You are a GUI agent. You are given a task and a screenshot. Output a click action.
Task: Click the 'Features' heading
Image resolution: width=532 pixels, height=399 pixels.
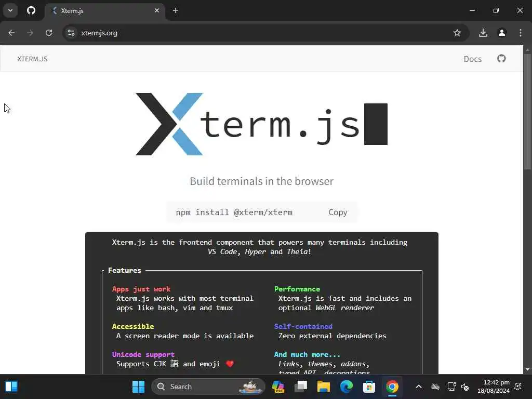(x=125, y=270)
